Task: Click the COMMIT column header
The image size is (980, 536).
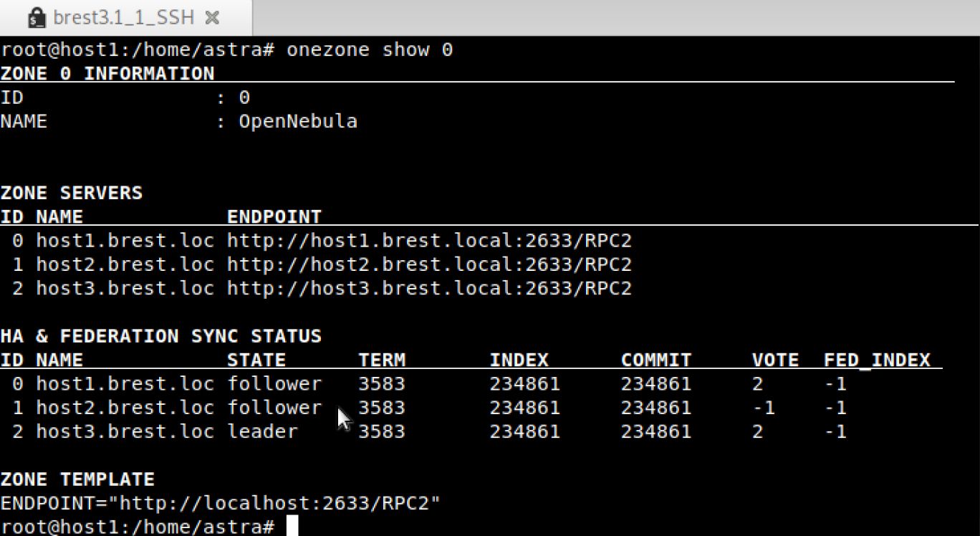Action: pyautogui.click(x=655, y=360)
